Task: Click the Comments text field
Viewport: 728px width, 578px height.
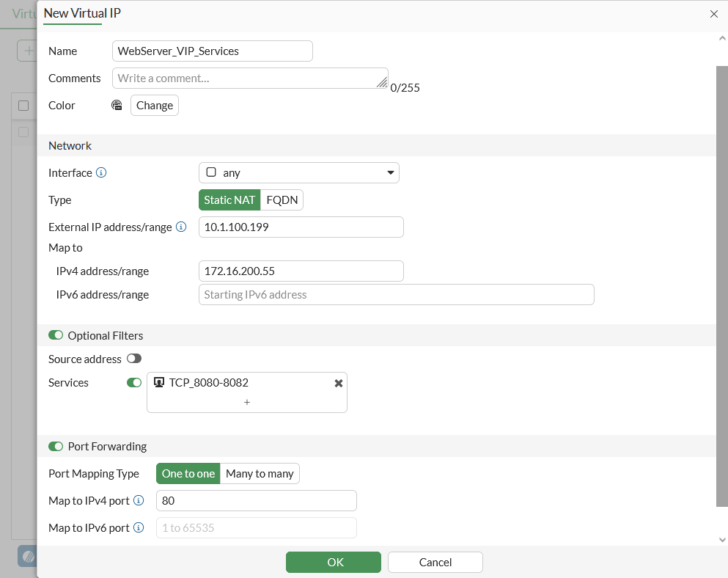Action: pyautogui.click(x=250, y=78)
